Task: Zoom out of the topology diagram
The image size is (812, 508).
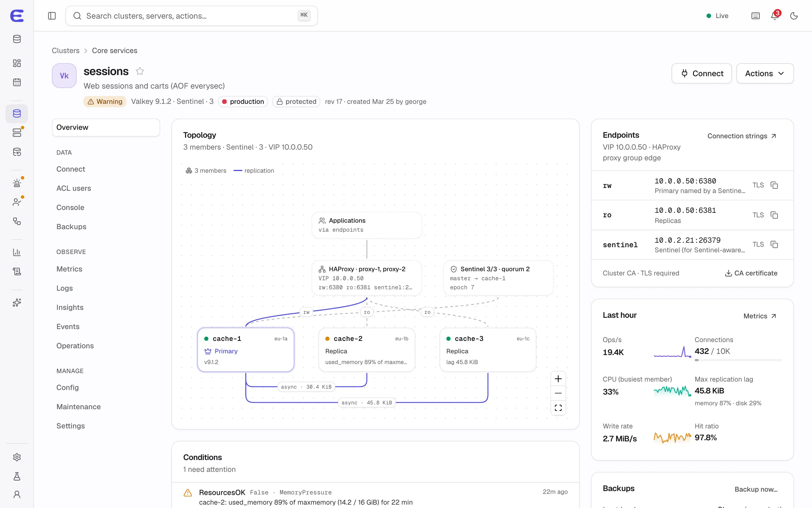Action: [x=558, y=393]
